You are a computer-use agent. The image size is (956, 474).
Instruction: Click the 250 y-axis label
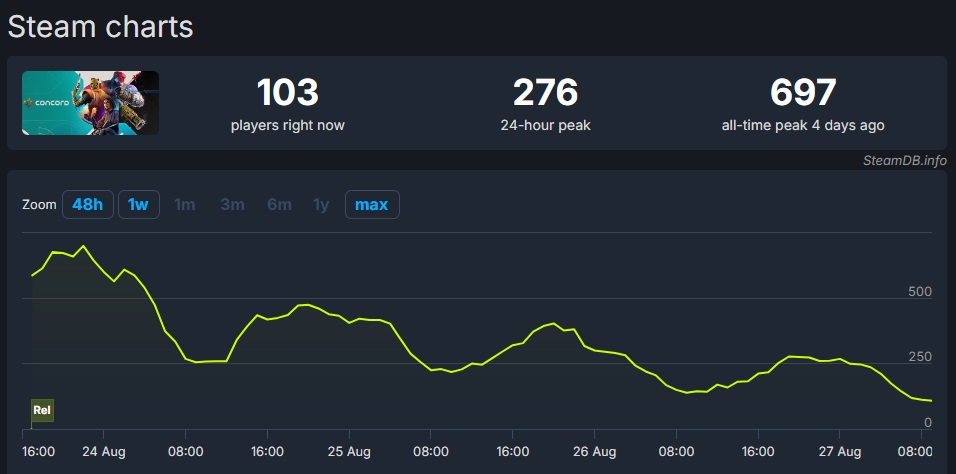(920, 357)
